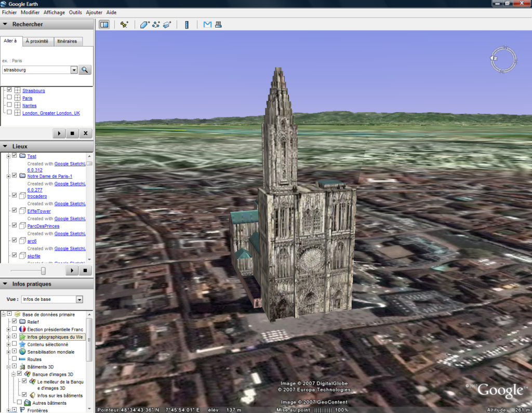Stop the search results tour
This screenshot has height=413, width=532.
(x=72, y=134)
